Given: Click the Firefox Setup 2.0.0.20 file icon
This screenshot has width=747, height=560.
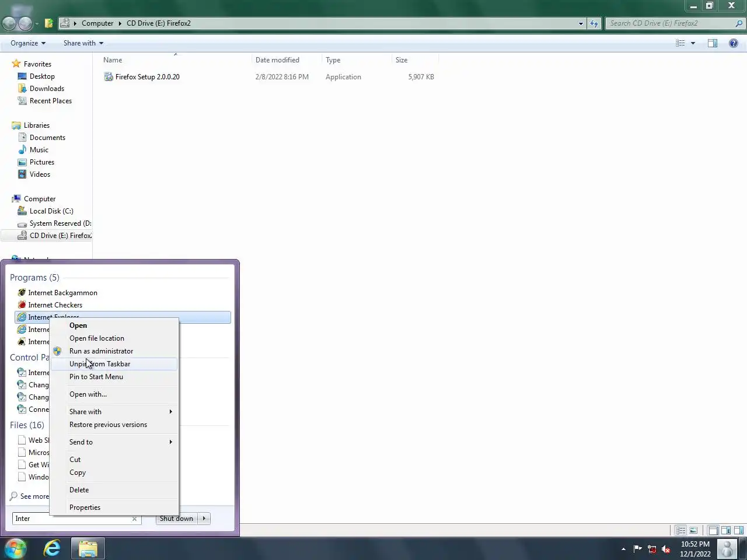Looking at the screenshot, I should 109,77.
